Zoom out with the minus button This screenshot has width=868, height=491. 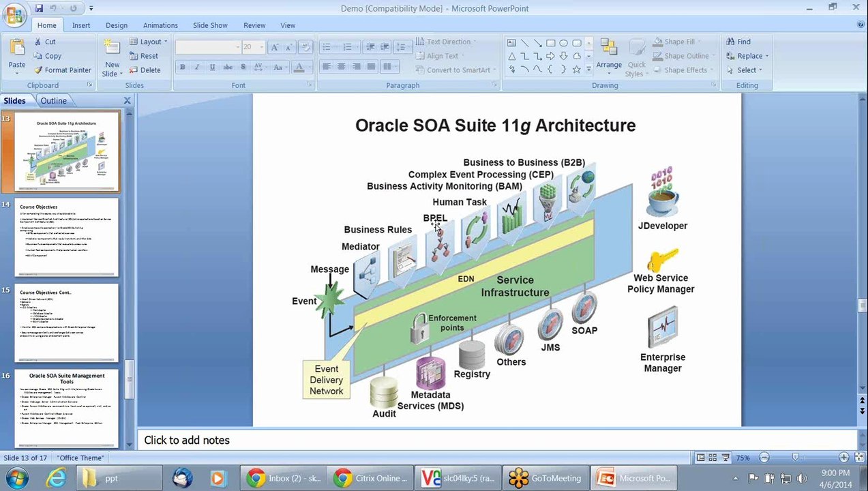pos(764,458)
